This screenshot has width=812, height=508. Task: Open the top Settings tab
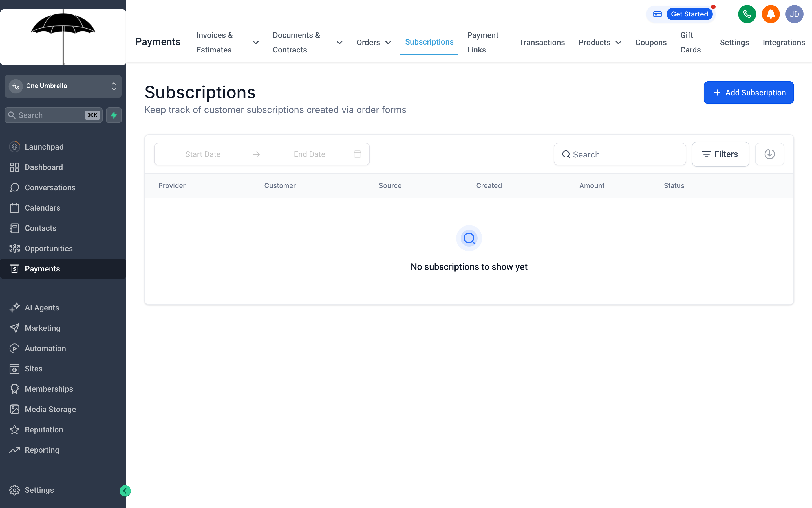click(x=734, y=42)
